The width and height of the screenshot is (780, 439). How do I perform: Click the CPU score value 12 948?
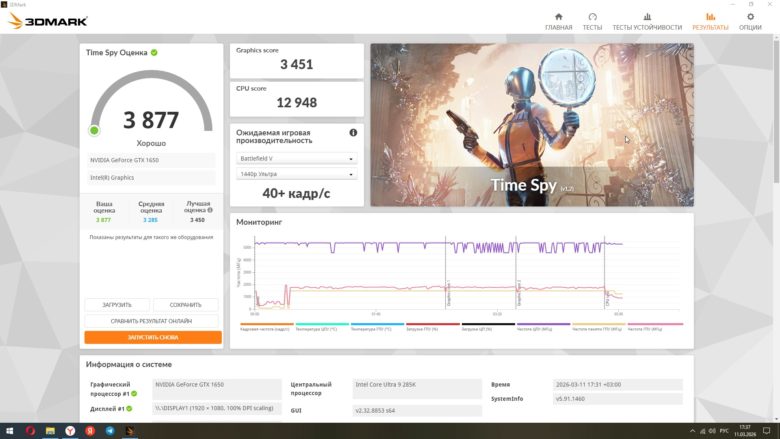(296, 103)
